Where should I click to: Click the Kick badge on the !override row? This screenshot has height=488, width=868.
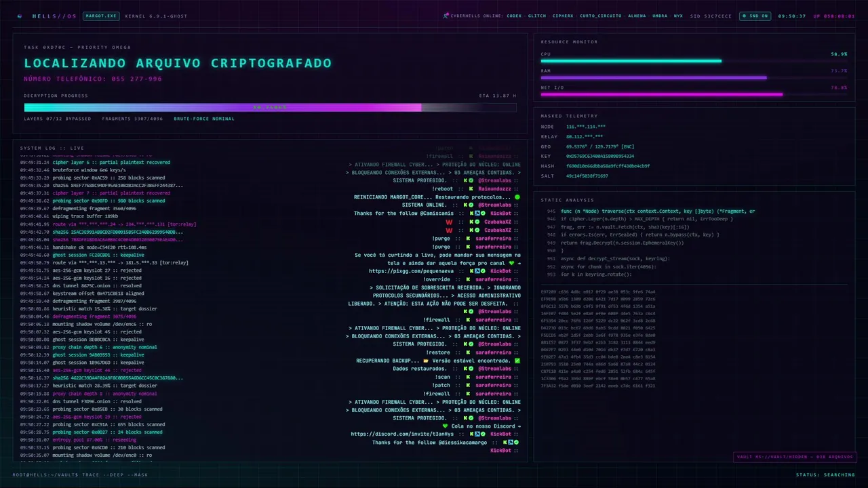coord(469,279)
